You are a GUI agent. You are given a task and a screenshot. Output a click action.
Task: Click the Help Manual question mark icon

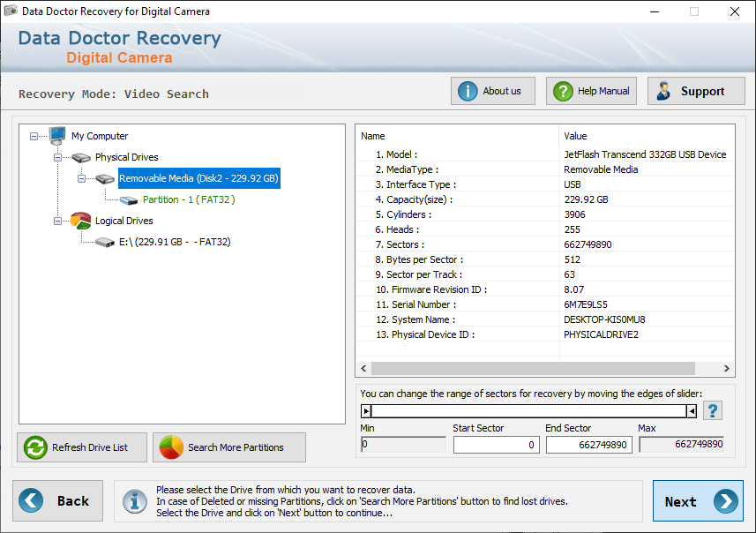point(563,91)
